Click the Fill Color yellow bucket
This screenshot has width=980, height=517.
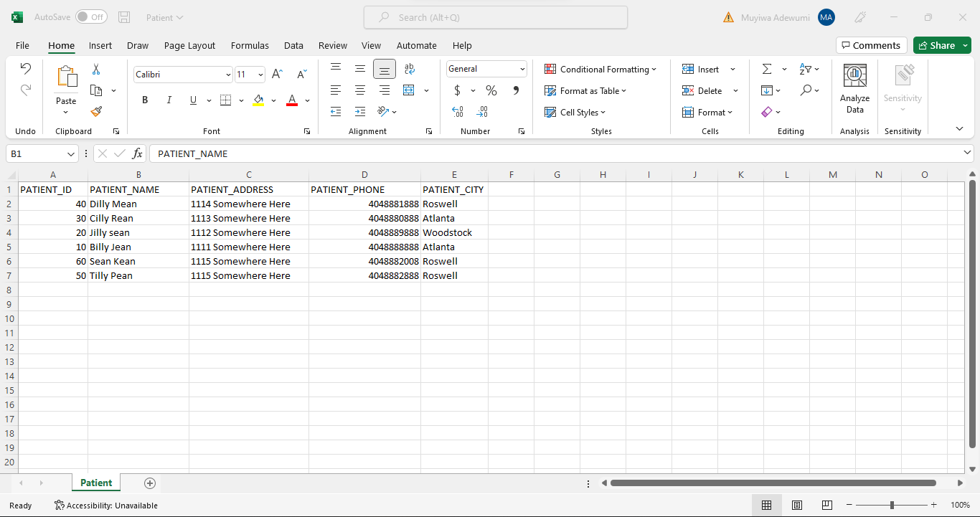pos(258,100)
